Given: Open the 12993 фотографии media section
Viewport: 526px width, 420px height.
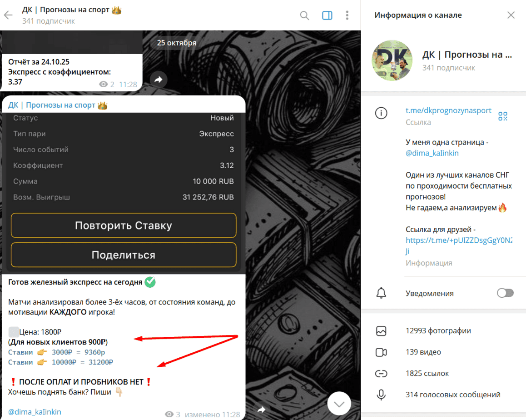Looking at the screenshot, I should (x=438, y=331).
